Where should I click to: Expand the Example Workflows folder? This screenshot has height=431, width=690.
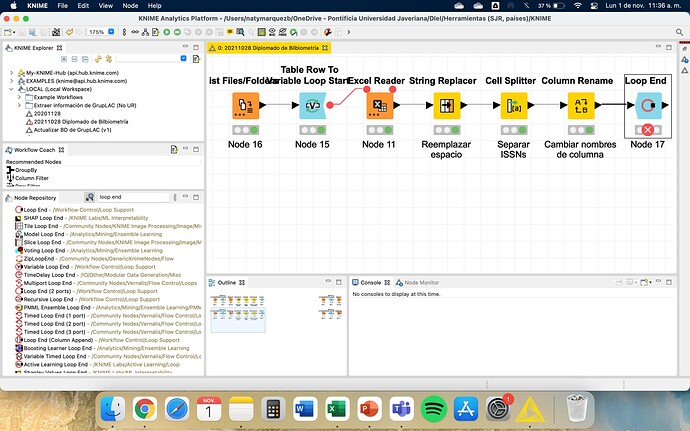(x=19, y=97)
